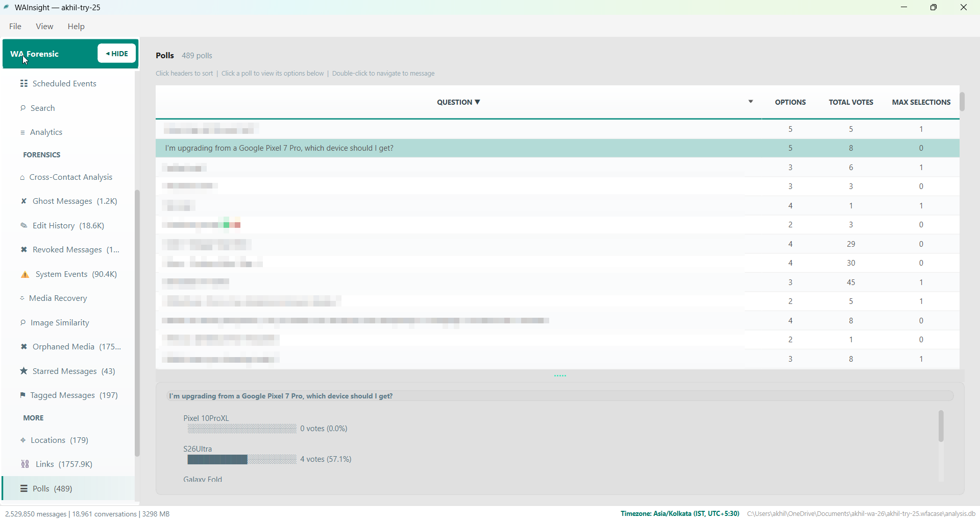Click 4 votes (57.1%) text
980x519 pixels.
(326, 460)
